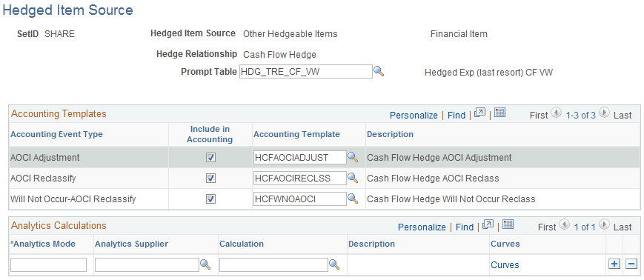Screen dimensions: 644x280
Task: Open Analytics Supplier lookup magnifier
Action: click(205, 264)
